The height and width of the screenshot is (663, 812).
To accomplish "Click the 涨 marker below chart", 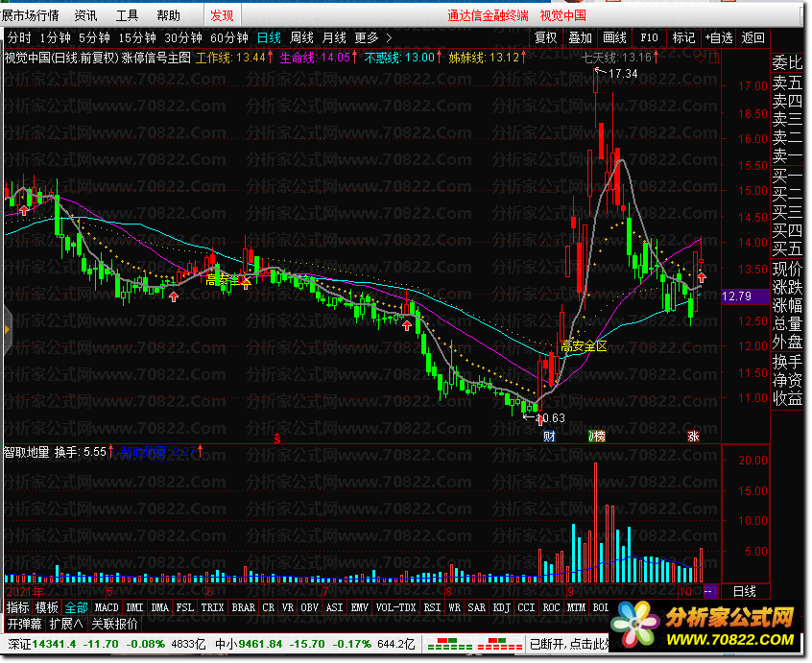I will 693,437.
